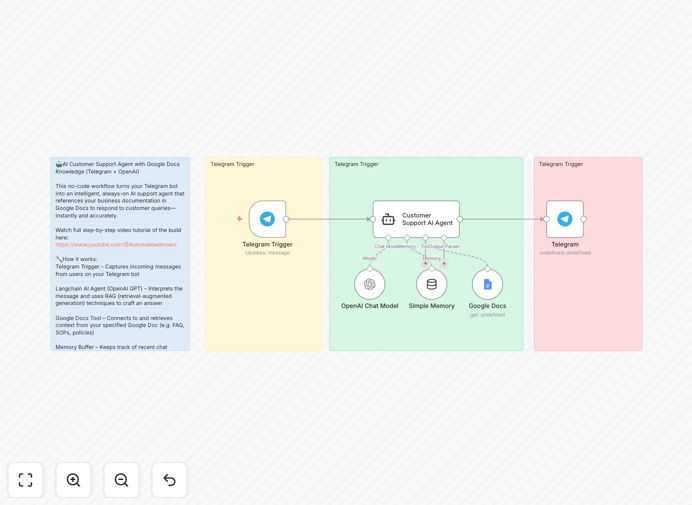This screenshot has width=692, height=505.
Task: Click the blue sticky note heading text
Action: [x=117, y=168]
